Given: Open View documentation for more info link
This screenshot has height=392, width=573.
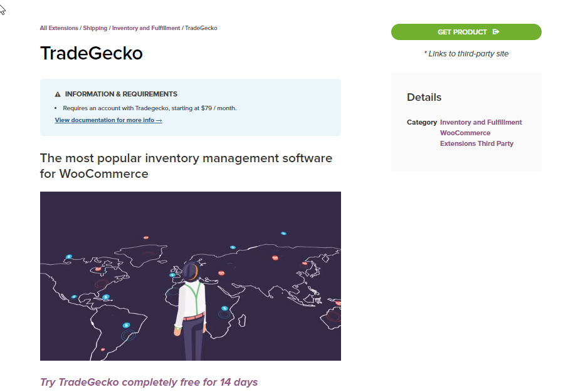Looking at the screenshot, I should (108, 120).
